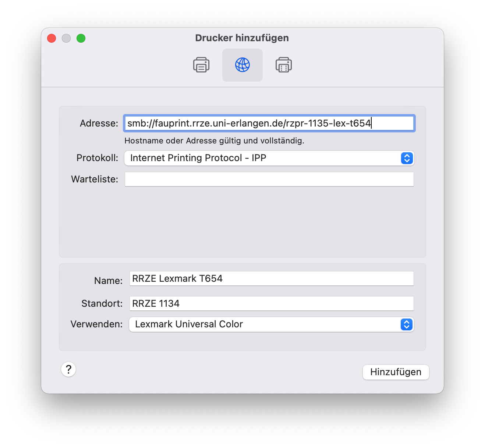Click the question mark help button
485x448 pixels.
[68, 369]
